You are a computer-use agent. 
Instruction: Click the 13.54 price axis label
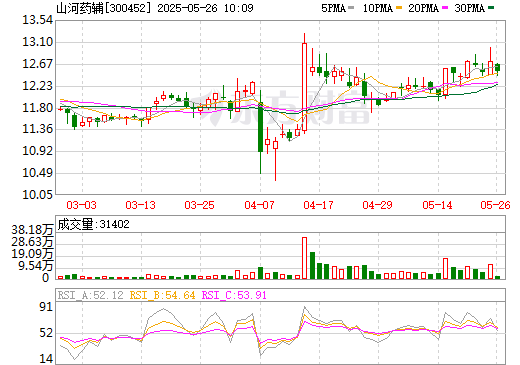click(37, 20)
